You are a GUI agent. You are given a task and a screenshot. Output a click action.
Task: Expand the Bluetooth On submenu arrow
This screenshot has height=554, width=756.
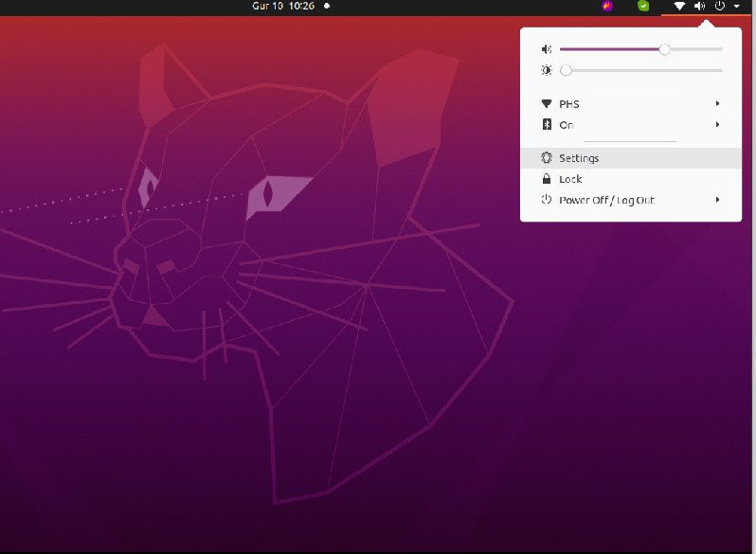[717, 125]
